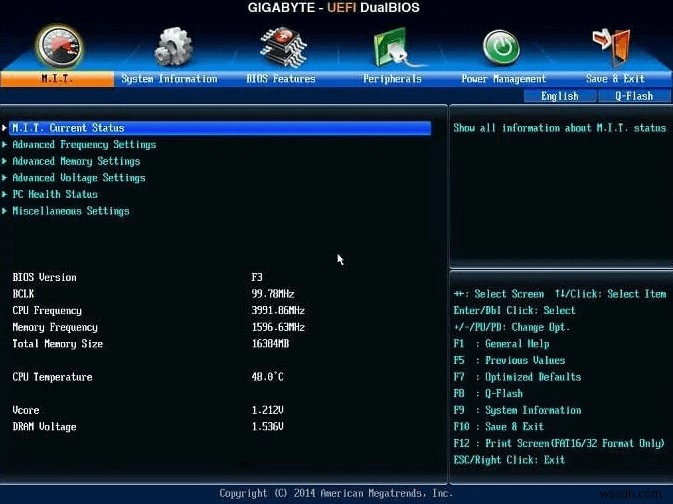Select the Save & Exit tab label
673x504 pixels.
pyautogui.click(x=615, y=79)
